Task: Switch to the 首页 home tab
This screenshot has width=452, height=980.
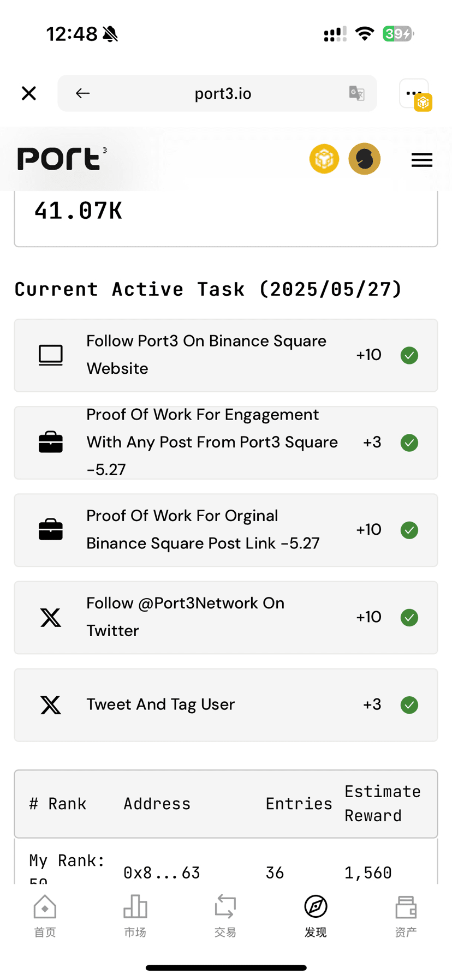Action: [x=45, y=916]
